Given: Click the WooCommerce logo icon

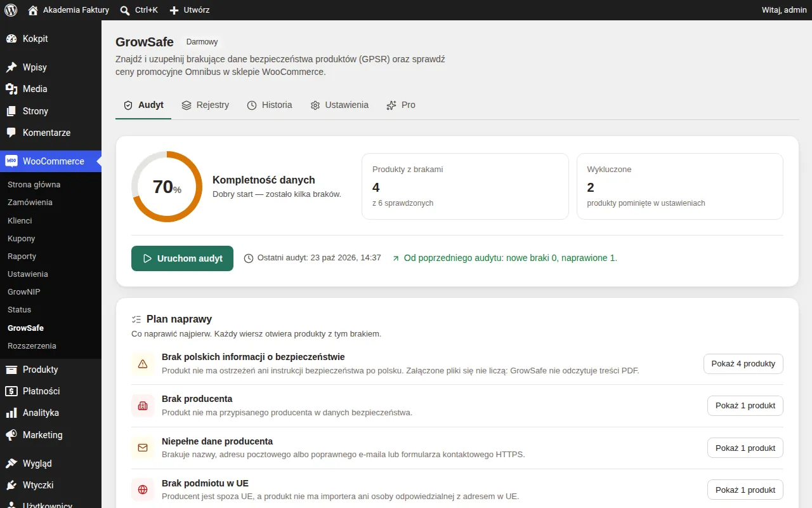Looking at the screenshot, I should [11, 161].
